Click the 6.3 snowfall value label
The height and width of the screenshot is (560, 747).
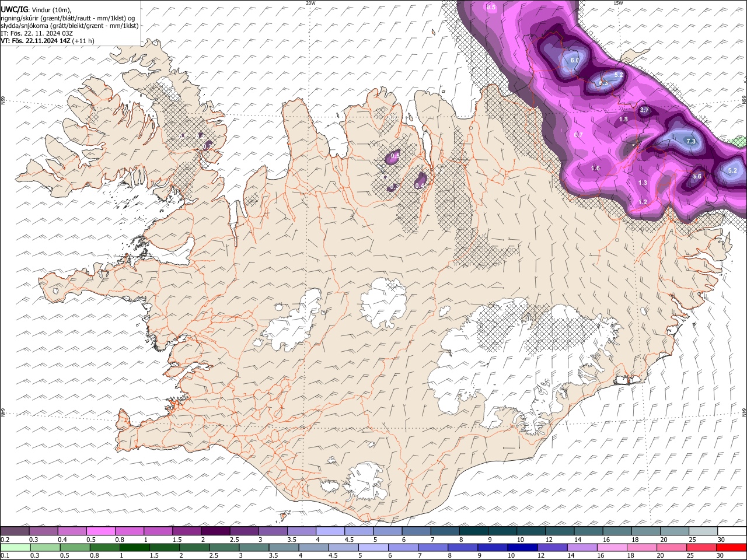click(x=603, y=83)
